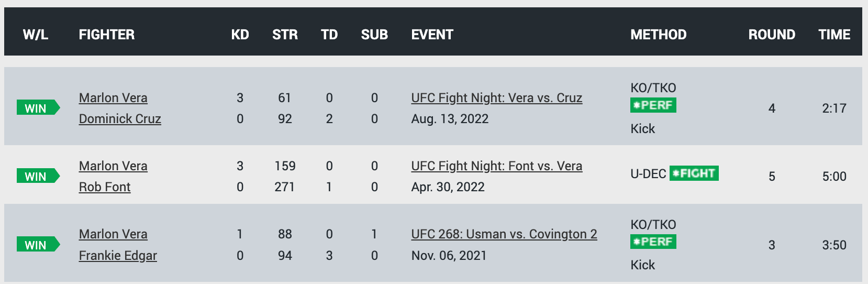Select the Aug. 13, 2022 fight row time 2:17
Viewport: 868px width, 284px height.
(834, 108)
